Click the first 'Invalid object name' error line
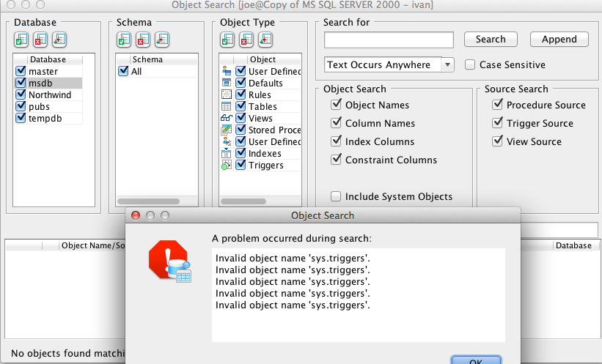Viewport: 602px width, 364px height. click(293, 258)
